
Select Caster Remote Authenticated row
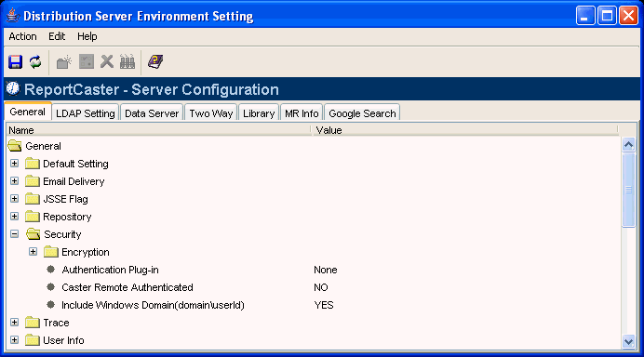(x=127, y=287)
